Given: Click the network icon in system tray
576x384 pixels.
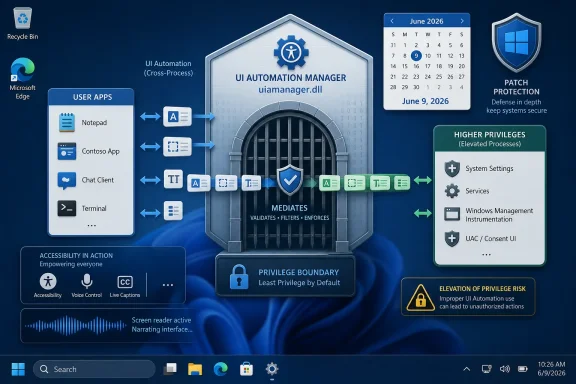Looking at the screenshot, I should 487,369.
